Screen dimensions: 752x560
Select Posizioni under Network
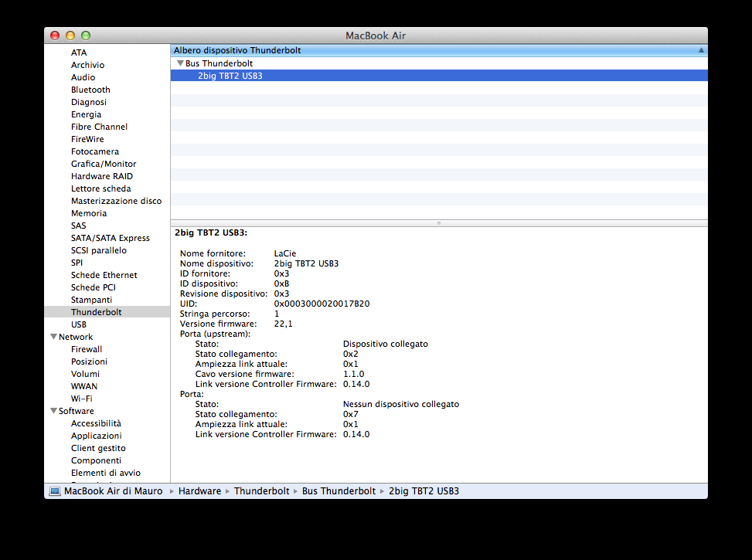click(x=89, y=361)
